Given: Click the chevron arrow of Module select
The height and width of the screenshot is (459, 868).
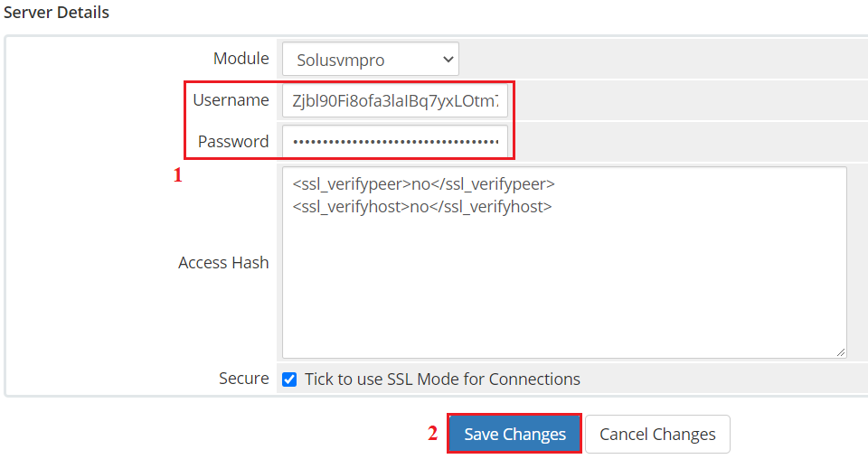Looking at the screenshot, I should click(x=448, y=60).
